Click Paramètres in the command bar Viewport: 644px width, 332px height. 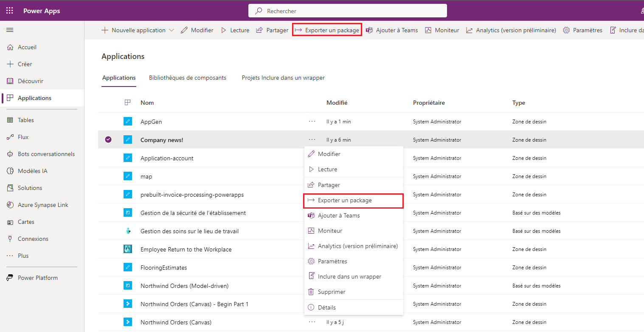(x=582, y=30)
